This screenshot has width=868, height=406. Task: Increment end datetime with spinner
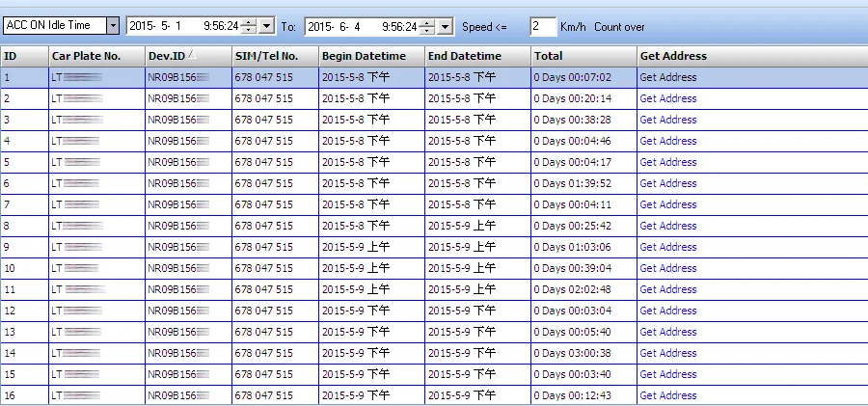(x=427, y=22)
